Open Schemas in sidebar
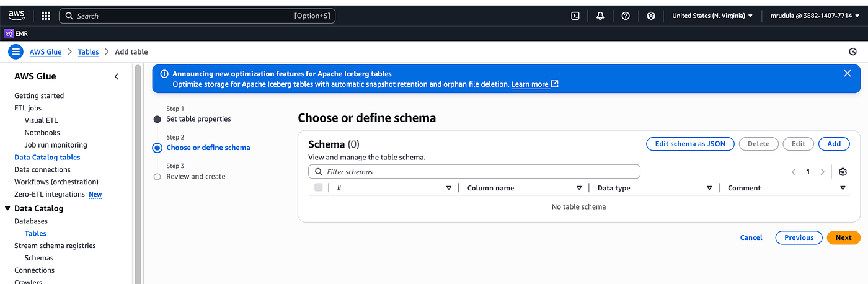This screenshot has height=284, width=868. [39, 258]
